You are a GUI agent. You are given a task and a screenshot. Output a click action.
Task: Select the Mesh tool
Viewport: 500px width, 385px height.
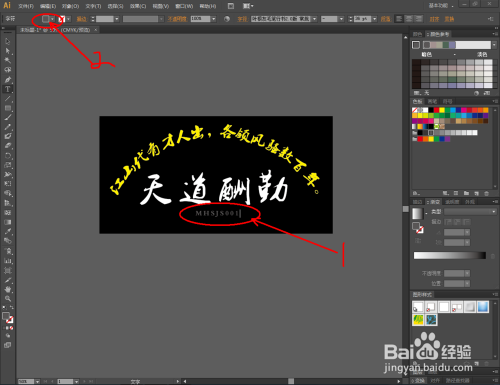tap(8, 212)
